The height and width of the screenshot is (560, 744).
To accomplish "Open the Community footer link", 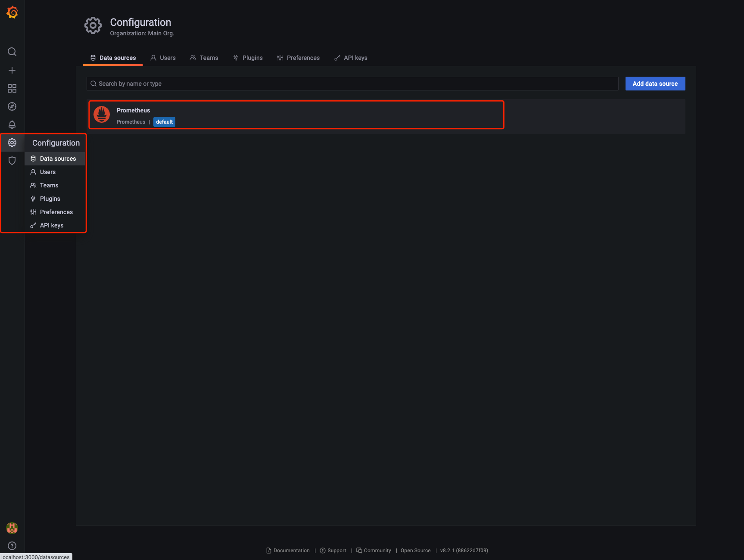I will point(374,551).
